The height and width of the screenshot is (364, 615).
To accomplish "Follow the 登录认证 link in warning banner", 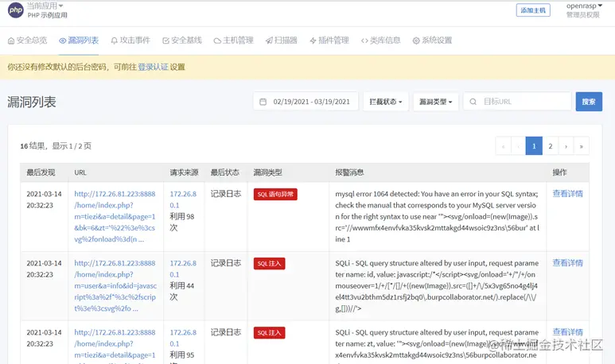I will (153, 67).
